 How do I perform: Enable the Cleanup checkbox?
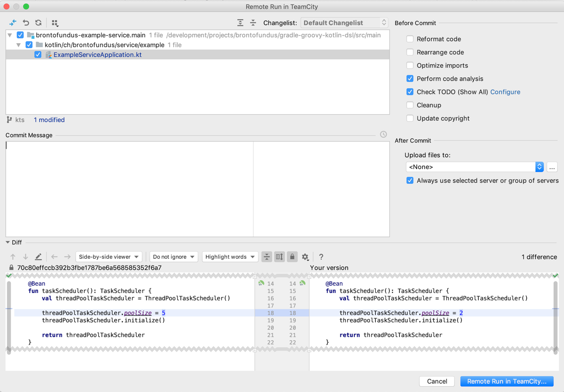pos(410,105)
